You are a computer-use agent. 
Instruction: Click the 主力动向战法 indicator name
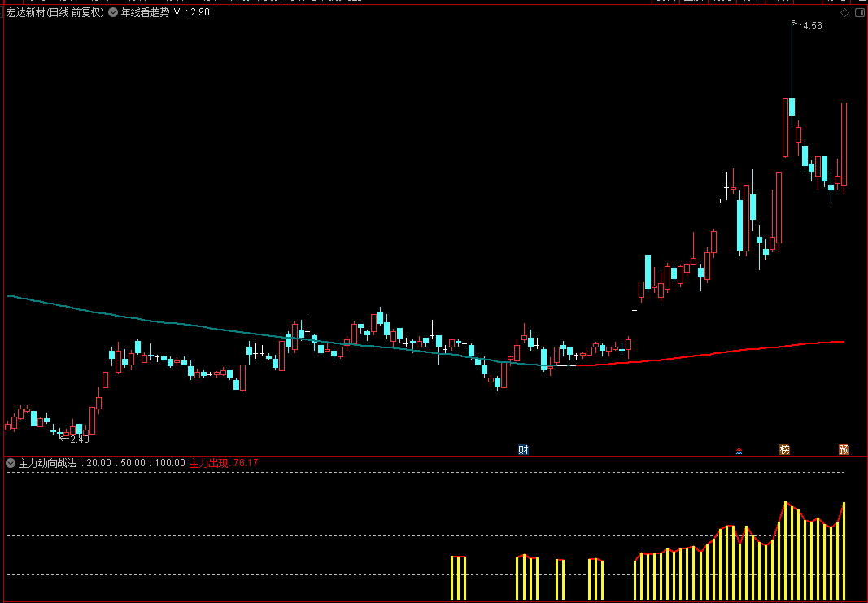[48, 463]
